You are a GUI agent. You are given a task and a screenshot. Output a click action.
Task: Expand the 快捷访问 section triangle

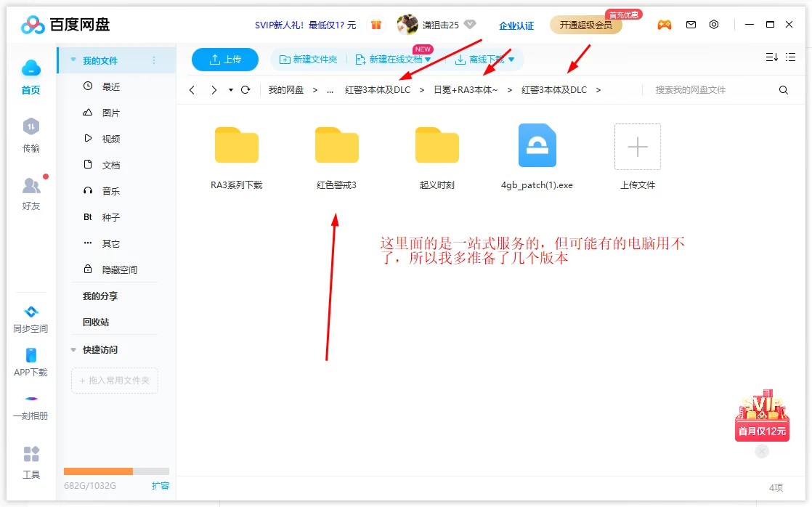73,350
